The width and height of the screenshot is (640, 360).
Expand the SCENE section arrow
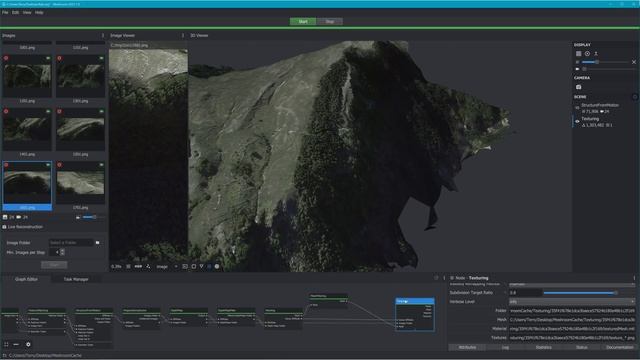[635, 97]
